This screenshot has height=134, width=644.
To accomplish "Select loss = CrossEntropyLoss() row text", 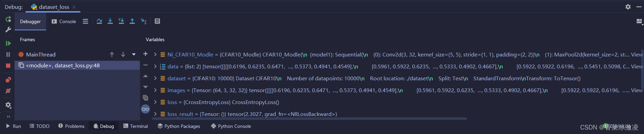I will (x=223, y=102).
